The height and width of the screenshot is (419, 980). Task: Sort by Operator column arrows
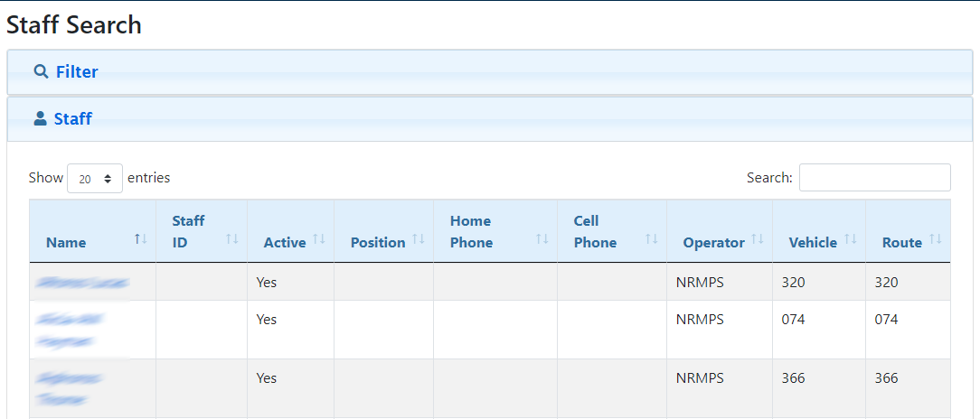(x=757, y=239)
